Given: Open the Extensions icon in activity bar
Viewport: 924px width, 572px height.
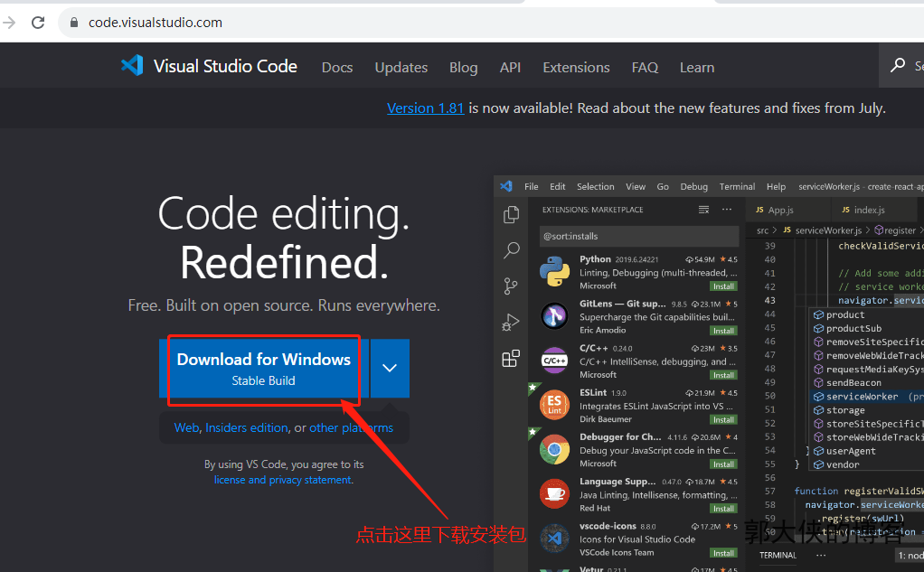Looking at the screenshot, I should tap(511, 358).
